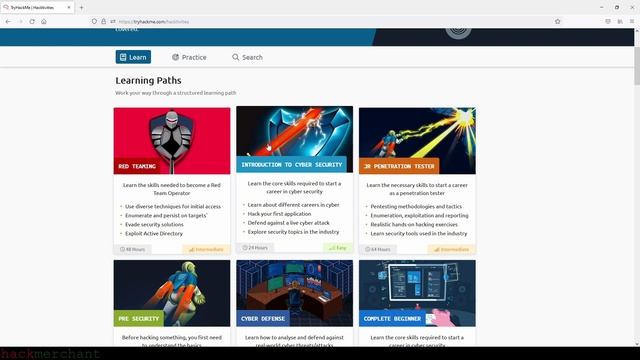The image size is (640, 360).
Task: Click 'Work your way through a structured learning path'
Action: pos(176,93)
